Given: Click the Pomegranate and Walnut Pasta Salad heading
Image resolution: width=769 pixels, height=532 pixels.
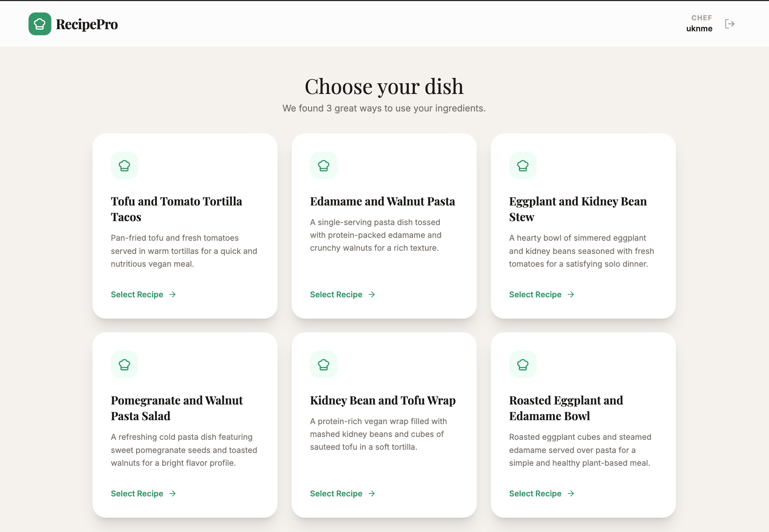Looking at the screenshot, I should tap(177, 408).
